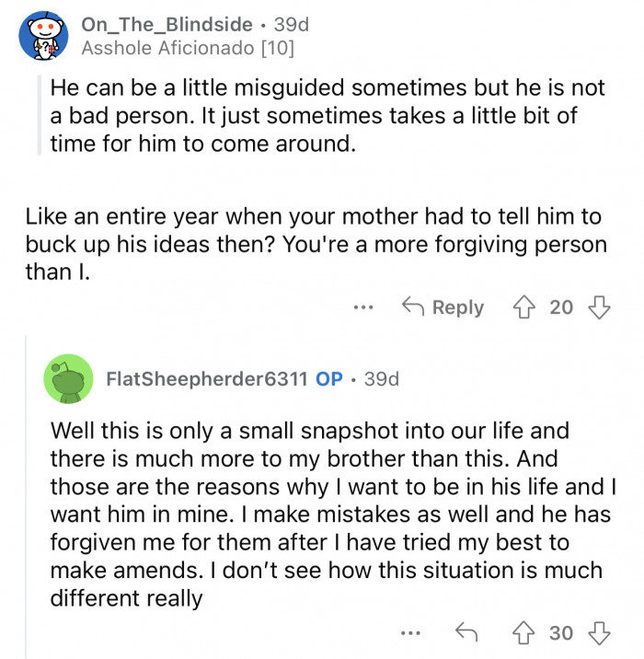
Task: Open more options on FlatSheepherder6311's reply
Action: (x=411, y=632)
